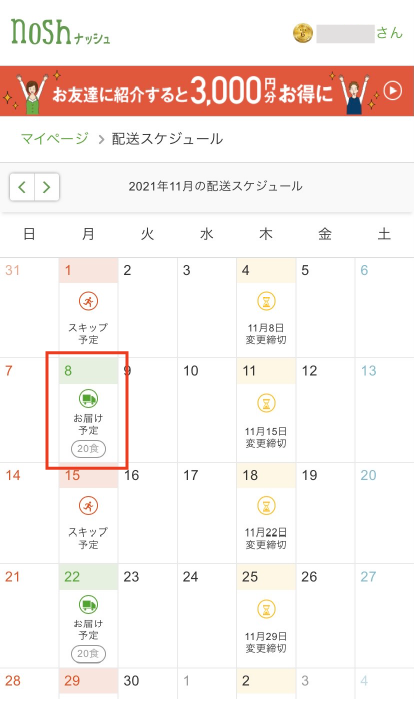The width and height of the screenshot is (415, 715).
Task: Select the 11月15日変更締切 deadline text
Action: point(266,437)
